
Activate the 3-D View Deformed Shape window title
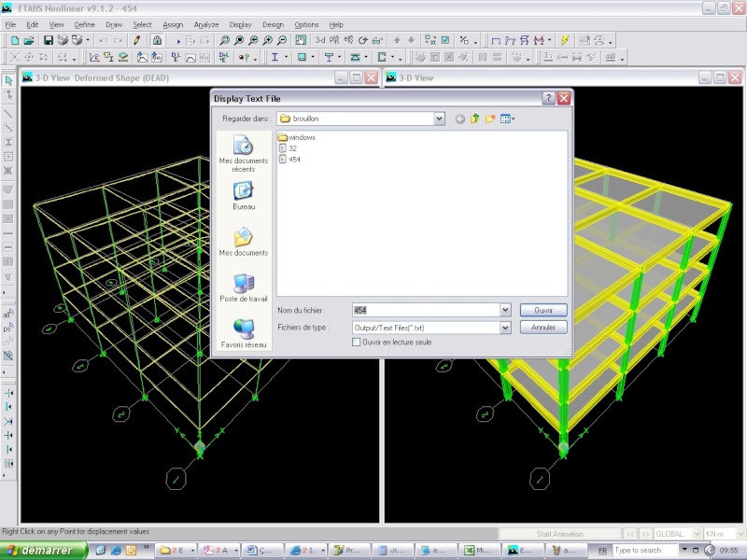[x=102, y=78]
